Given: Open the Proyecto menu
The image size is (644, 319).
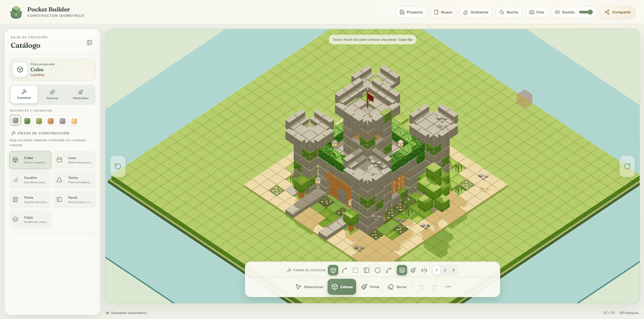Looking at the screenshot, I should click(x=411, y=12).
